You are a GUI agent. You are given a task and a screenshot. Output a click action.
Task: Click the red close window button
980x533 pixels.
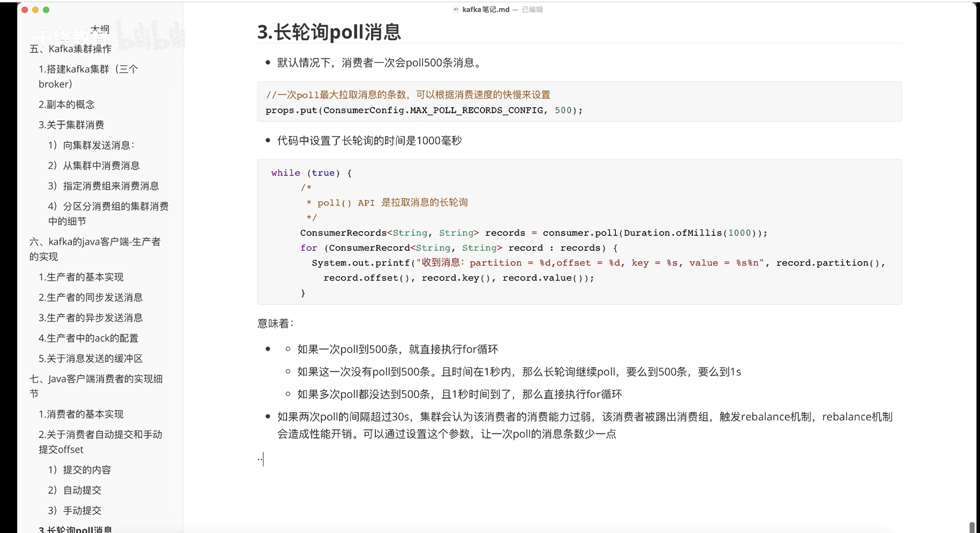(x=25, y=10)
